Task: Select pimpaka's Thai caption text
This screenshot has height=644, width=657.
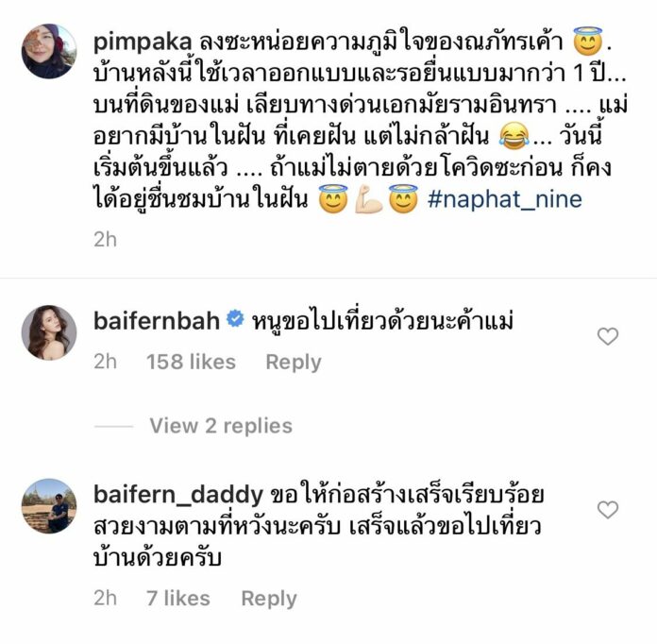Action: pos(361,120)
